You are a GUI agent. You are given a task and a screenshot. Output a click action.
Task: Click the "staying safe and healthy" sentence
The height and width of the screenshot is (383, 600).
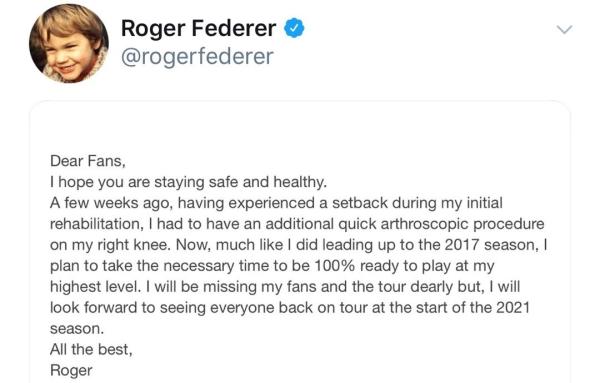tap(241, 183)
